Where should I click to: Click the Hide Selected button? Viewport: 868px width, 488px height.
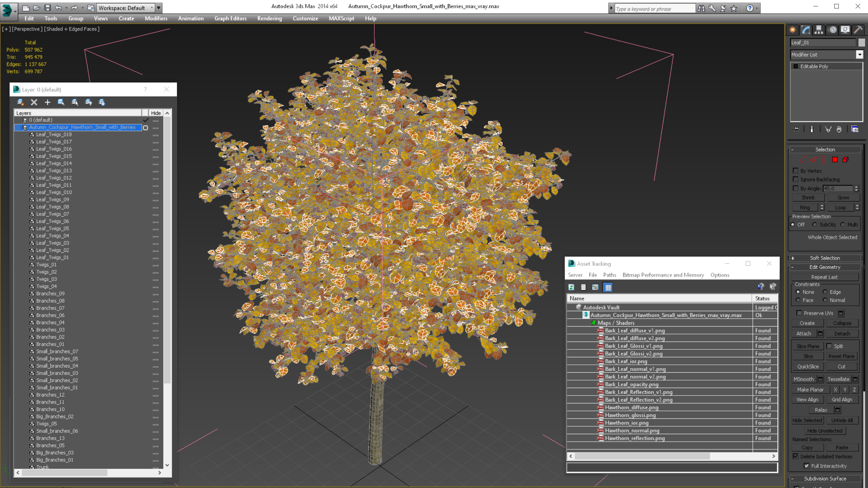click(807, 420)
